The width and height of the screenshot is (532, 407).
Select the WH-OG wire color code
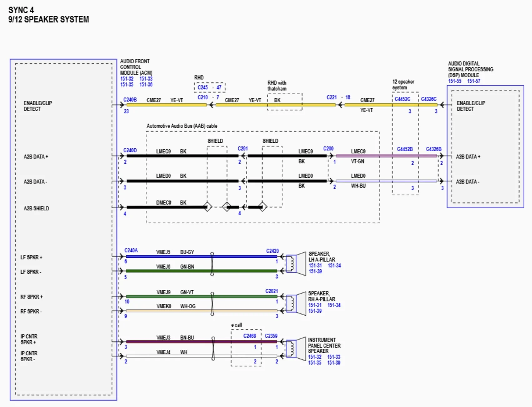coord(188,306)
